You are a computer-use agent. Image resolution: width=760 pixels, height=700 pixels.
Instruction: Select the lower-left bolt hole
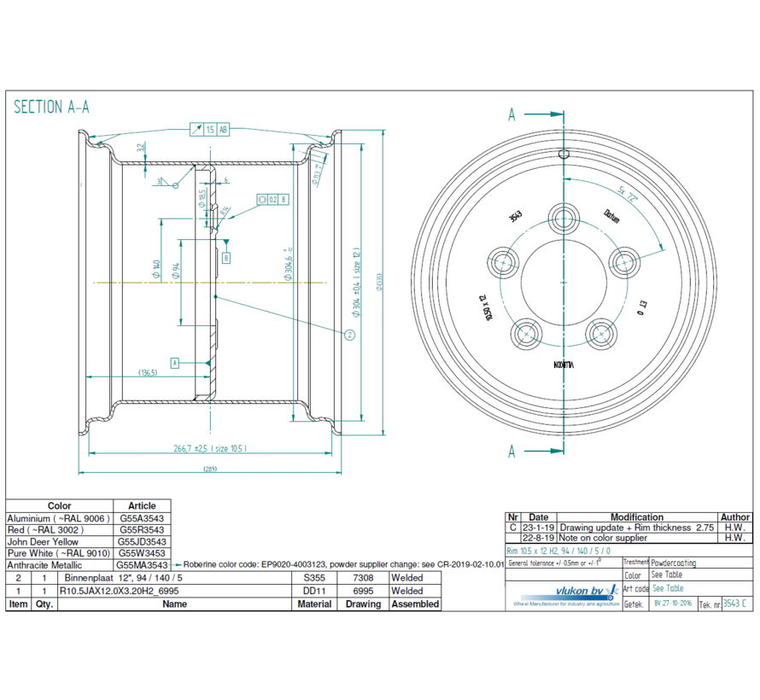point(527,332)
